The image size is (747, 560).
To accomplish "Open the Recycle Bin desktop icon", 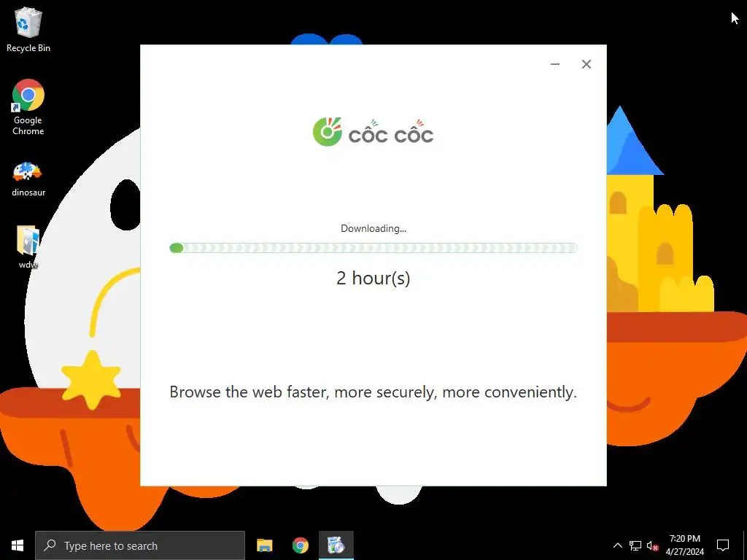I will coord(28,30).
